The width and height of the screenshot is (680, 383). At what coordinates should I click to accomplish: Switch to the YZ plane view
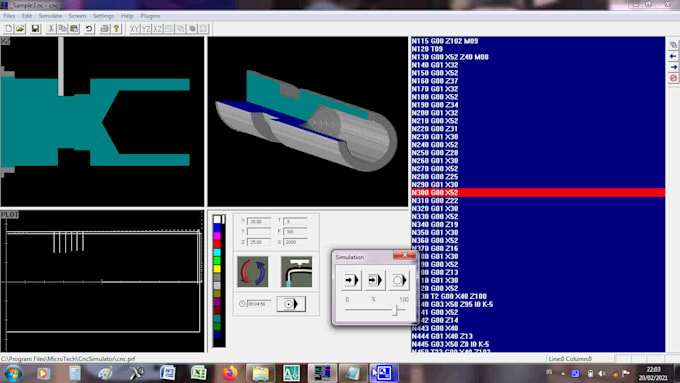[x=146, y=29]
